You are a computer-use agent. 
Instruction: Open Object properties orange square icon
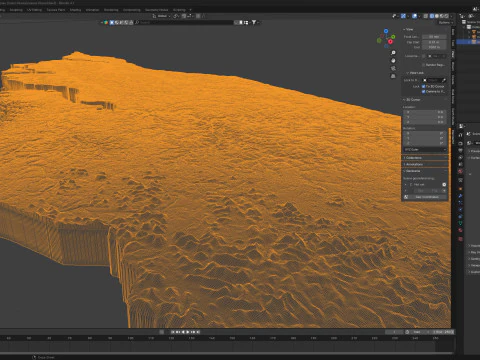coord(460,189)
